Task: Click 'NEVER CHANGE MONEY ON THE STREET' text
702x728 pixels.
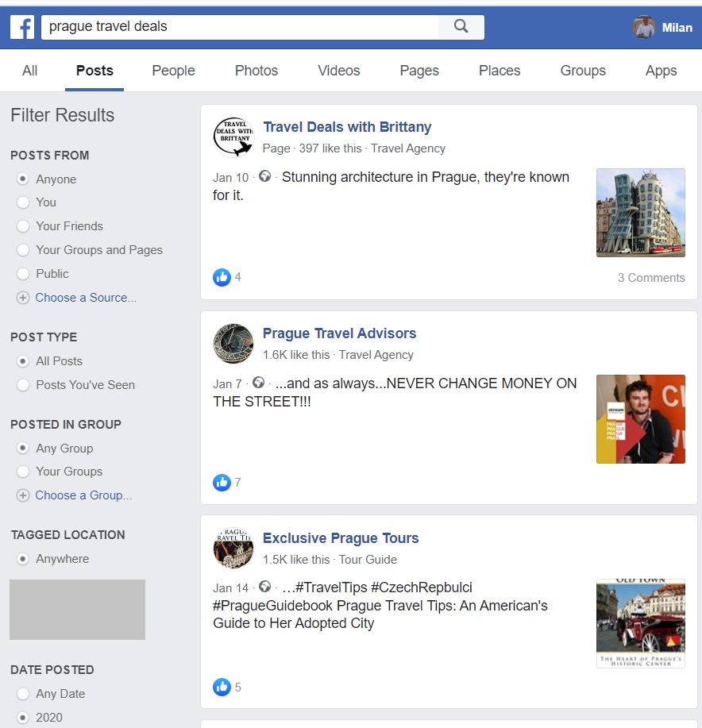Action: click(x=395, y=392)
